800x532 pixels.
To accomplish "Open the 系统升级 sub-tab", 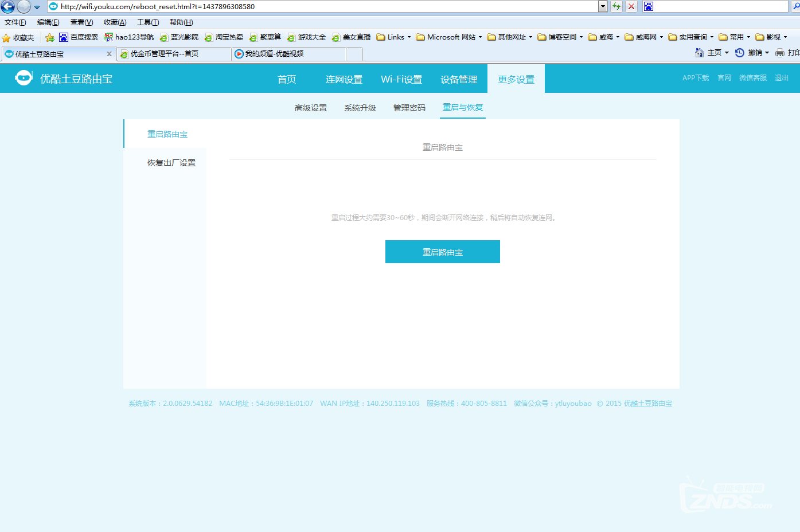I will click(360, 108).
